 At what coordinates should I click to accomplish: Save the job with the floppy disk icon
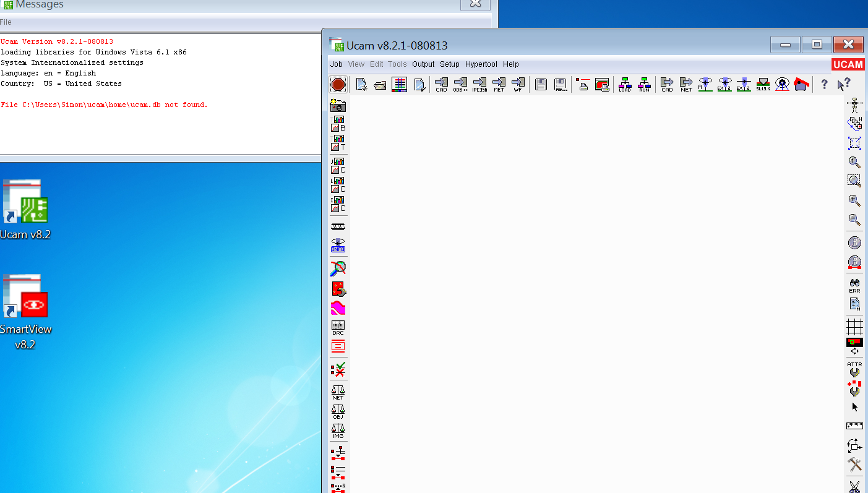[541, 85]
